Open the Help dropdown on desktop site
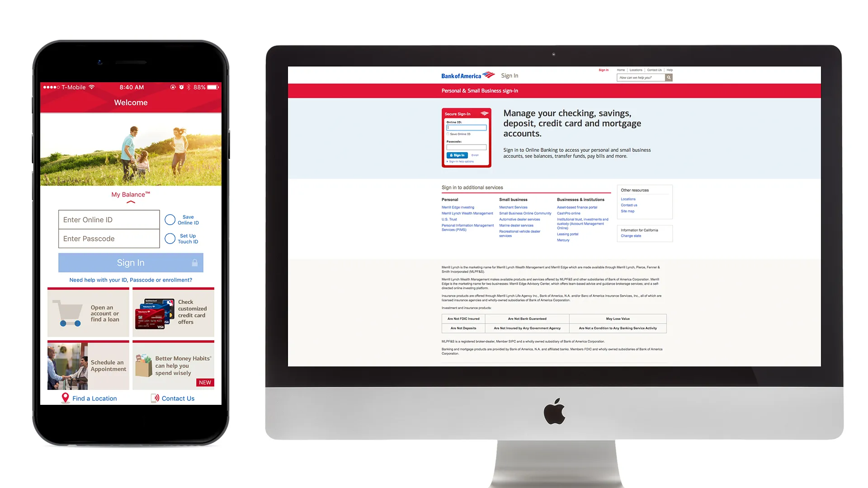 tap(670, 70)
